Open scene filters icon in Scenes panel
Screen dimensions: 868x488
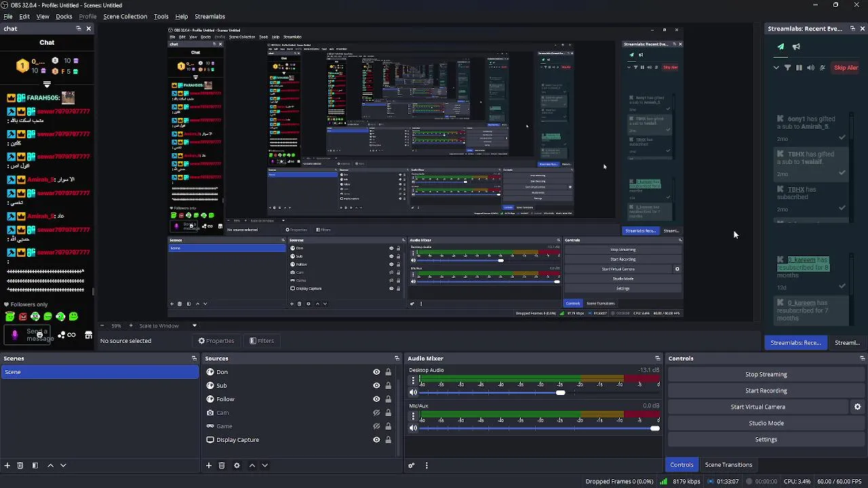[35, 466]
